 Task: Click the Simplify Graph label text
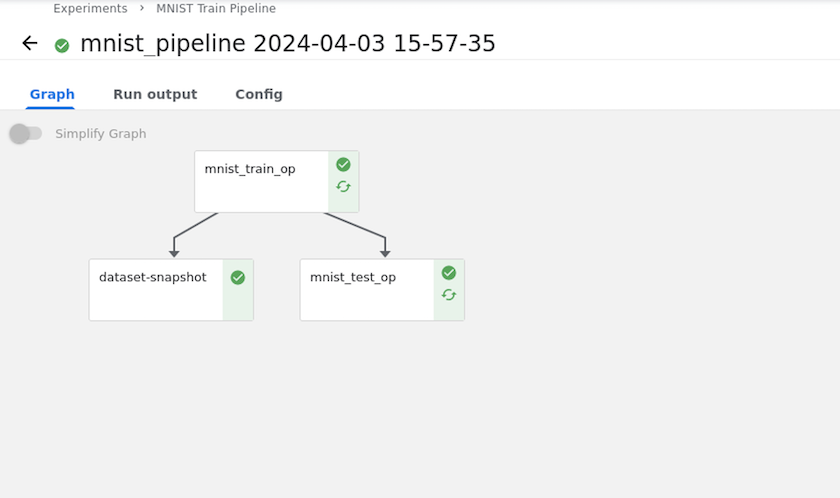pos(101,134)
